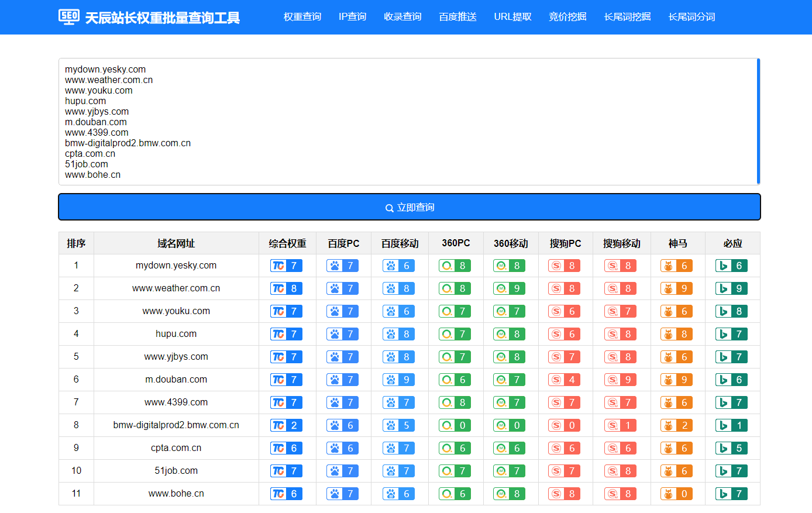Open the 权重查询 nav item

pos(302,17)
